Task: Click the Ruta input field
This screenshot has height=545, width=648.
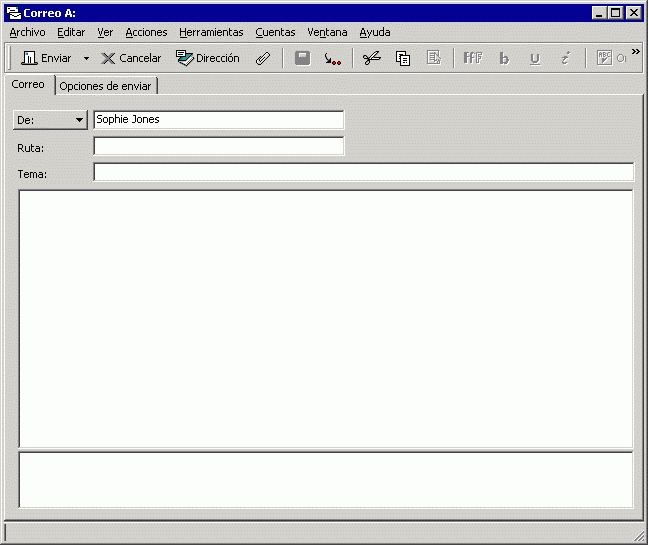Action: click(x=219, y=146)
